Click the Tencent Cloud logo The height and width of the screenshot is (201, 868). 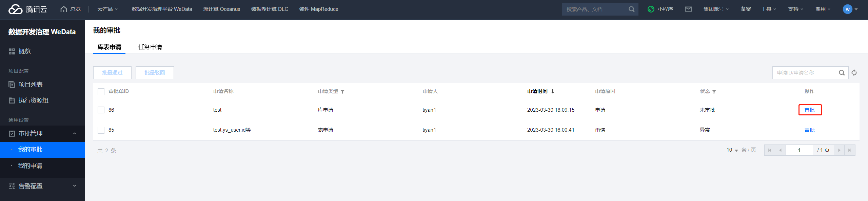click(x=28, y=9)
